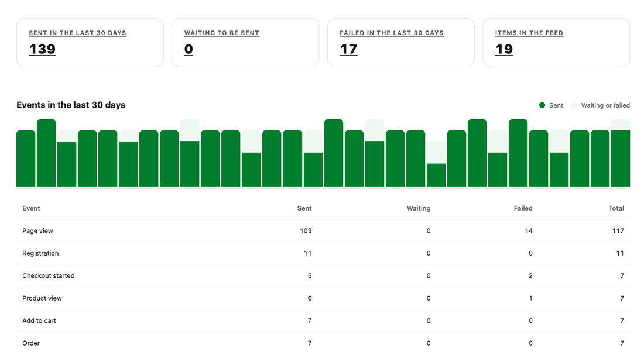Viewport: 644px width, 362px height.
Task: Open the sent count 139
Action: 42,49
